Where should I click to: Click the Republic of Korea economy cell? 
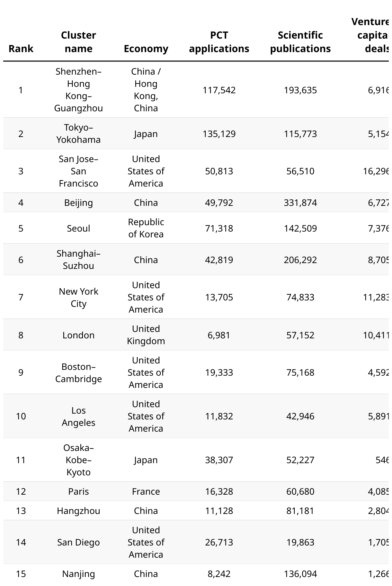[146, 228]
